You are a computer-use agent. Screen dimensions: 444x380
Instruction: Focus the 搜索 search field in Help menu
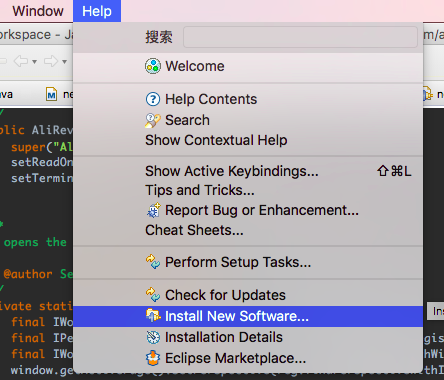tap(300, 37)
